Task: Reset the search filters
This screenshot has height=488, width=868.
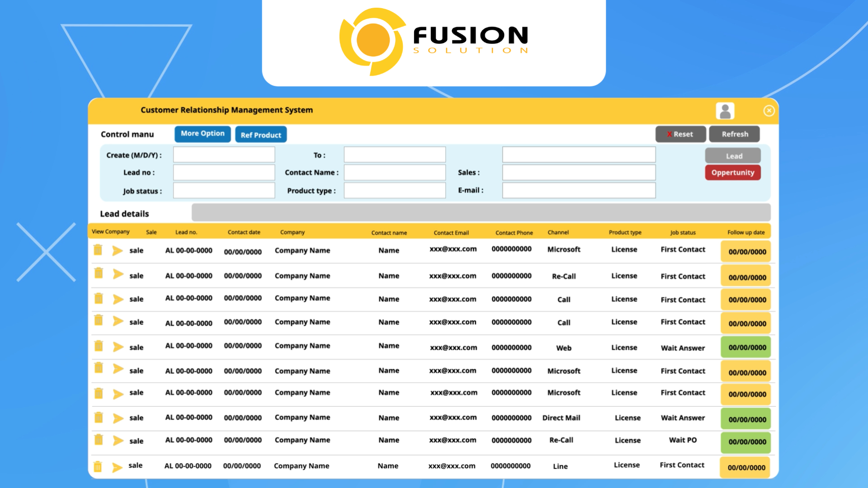Action: click(x=680, y=134)
